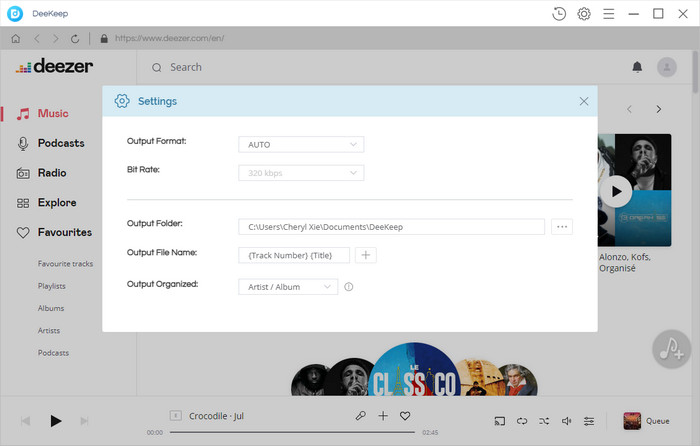
Task: Open the Bit Rate dropdown
Action: [x=301, y=173]
